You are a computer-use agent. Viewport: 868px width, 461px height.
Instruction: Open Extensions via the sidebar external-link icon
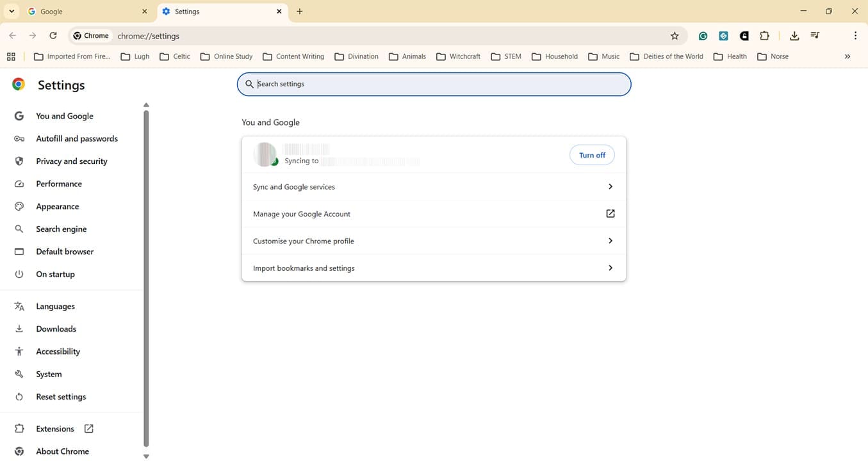88,428
